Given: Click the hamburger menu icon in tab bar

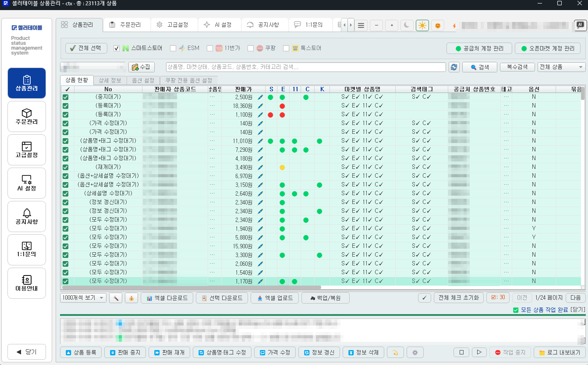Looking at the screenshot, I should point(361,25).
